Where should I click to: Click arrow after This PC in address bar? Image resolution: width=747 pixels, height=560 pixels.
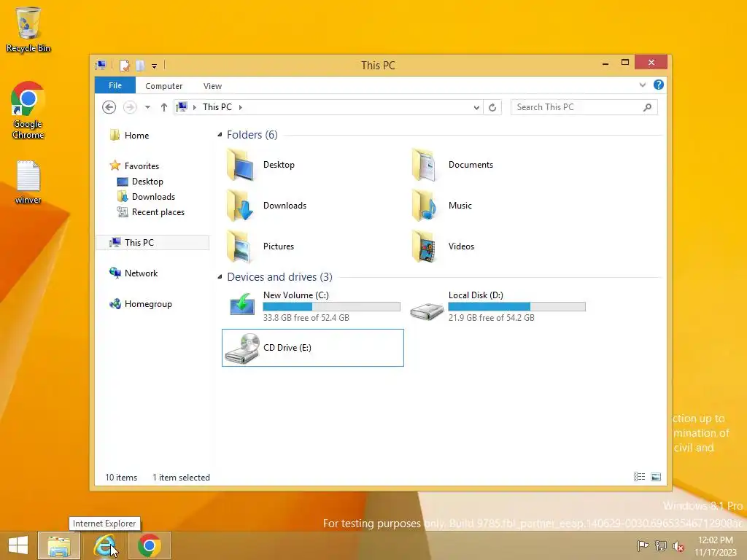241,108
